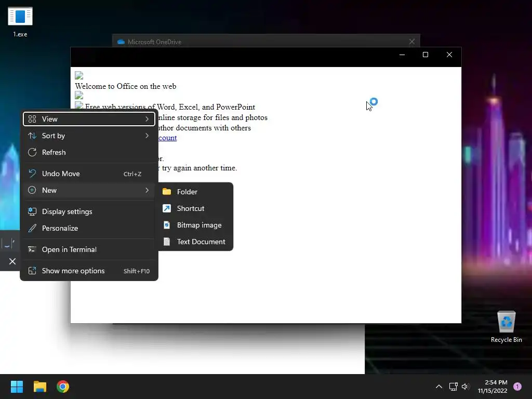Click the Shift+F10 shortcut hint
This screenshot has height=399, width=532.
pyautogui.click(x=137, y=271)
